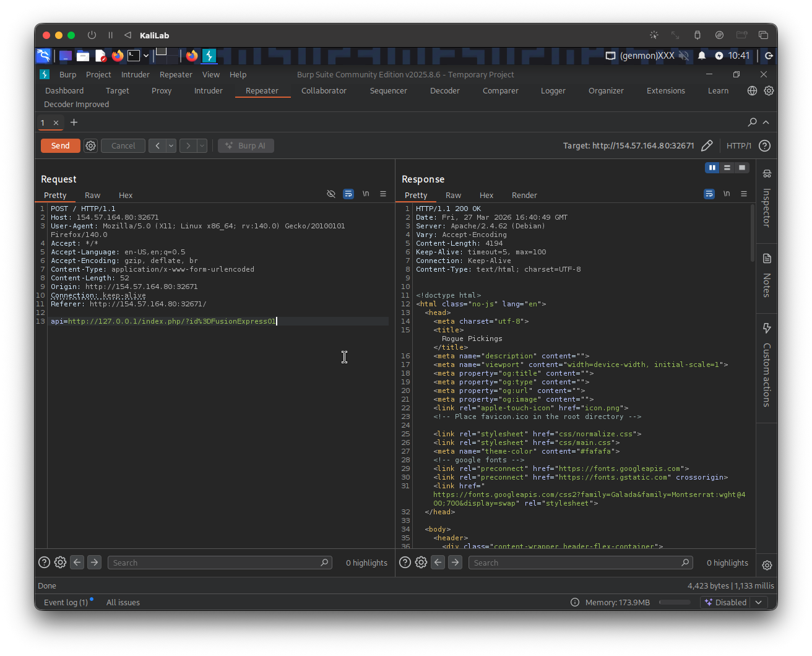Open the Response Render tab
Screen dimensions: 812x656
[x=524, y=196]
